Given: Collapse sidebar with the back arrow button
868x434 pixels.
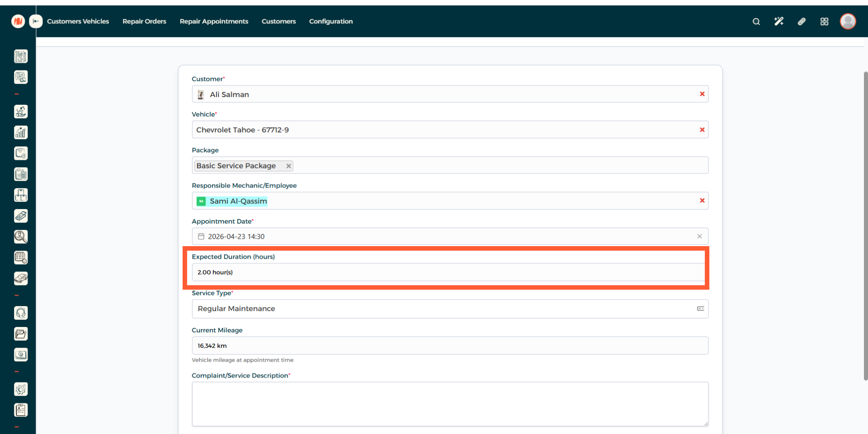Looking at the screenshot, I should [36, 21].
